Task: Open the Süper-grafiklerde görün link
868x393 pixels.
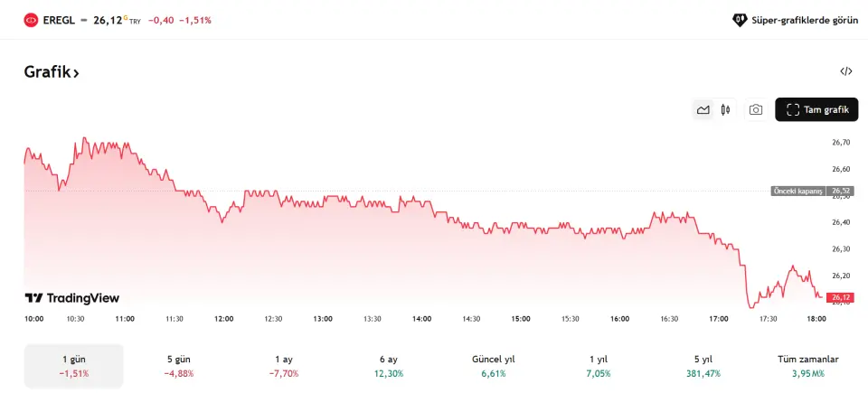Action: [805, 19]
